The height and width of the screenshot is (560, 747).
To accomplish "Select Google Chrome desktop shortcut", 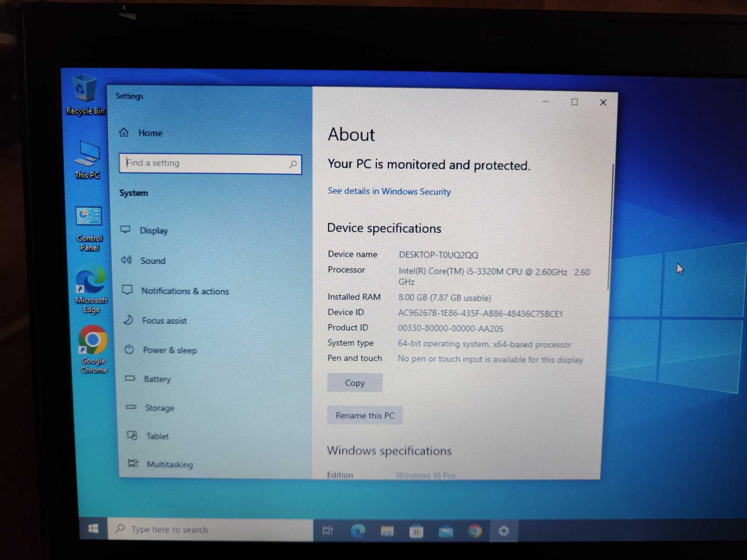I will point(93,349).
